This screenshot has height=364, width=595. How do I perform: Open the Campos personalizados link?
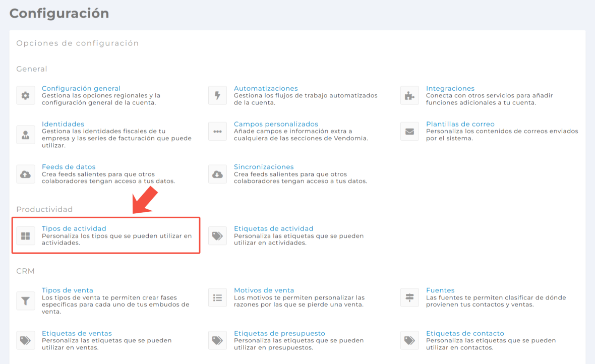276,124
